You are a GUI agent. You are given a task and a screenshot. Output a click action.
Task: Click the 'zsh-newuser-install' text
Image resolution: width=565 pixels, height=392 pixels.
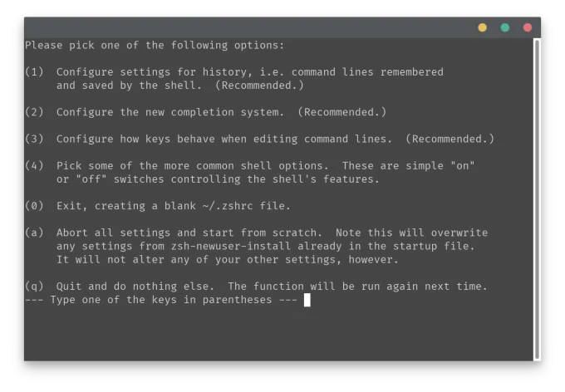click(231, 246)
